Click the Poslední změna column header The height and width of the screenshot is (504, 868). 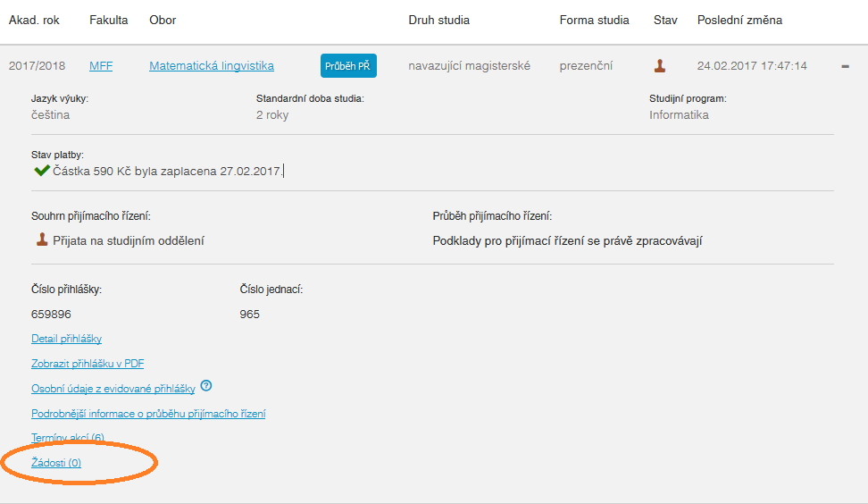click(x=739, y=20)
